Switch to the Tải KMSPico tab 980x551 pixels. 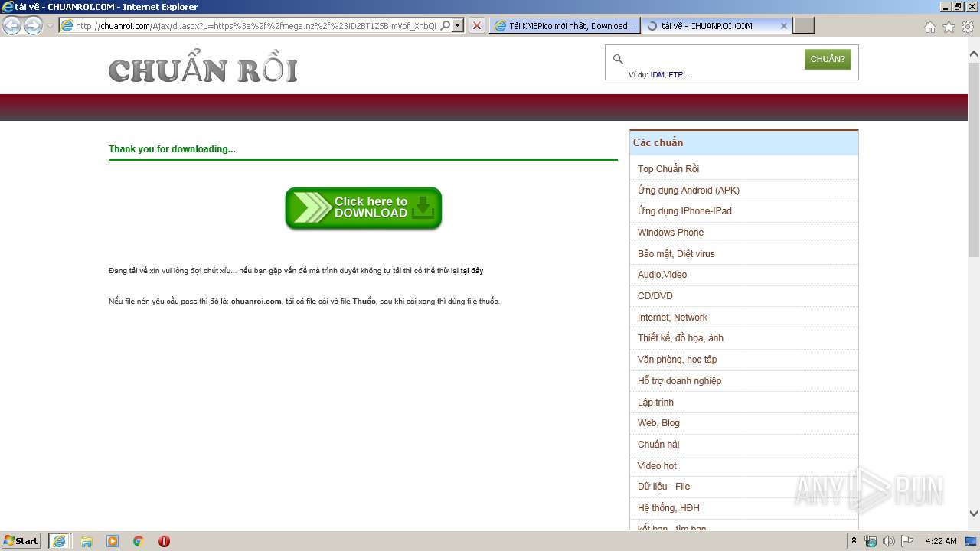click(x=565, y=25)
